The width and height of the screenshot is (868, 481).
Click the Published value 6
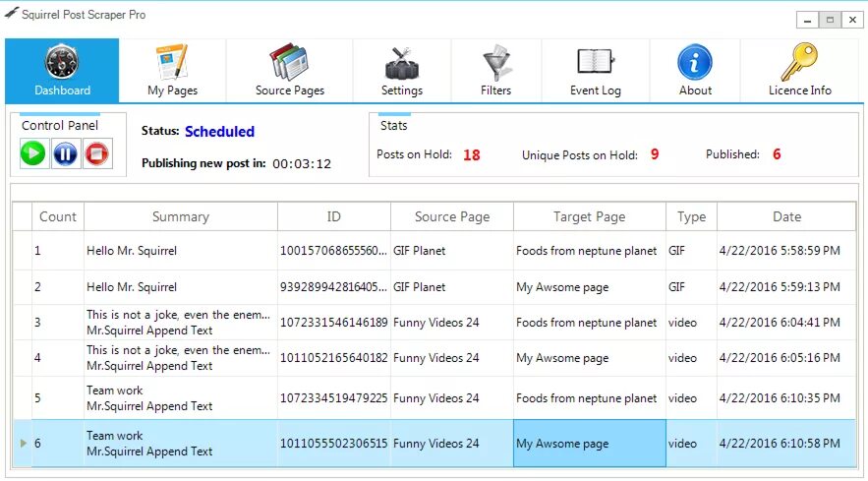pyautogui.click(x=777, y=154)
